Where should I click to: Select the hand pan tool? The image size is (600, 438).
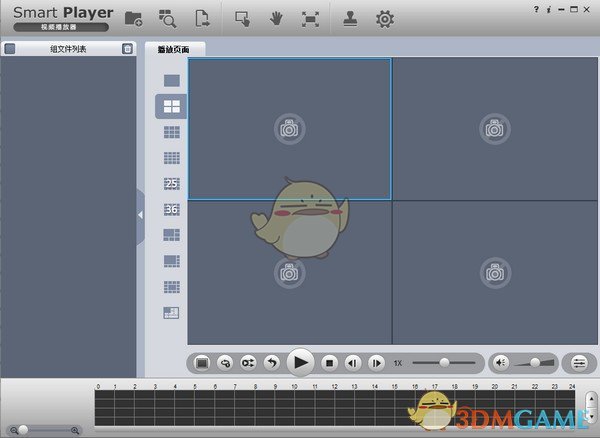tap(276, 18)
